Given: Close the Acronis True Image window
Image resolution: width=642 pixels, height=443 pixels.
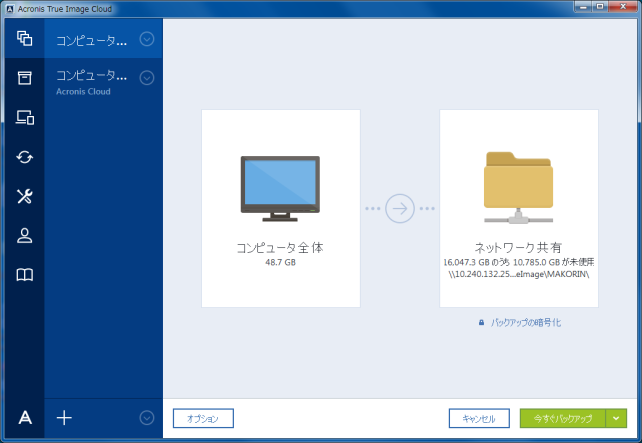Looking at the screenshot, I should (x=623, y=7).
